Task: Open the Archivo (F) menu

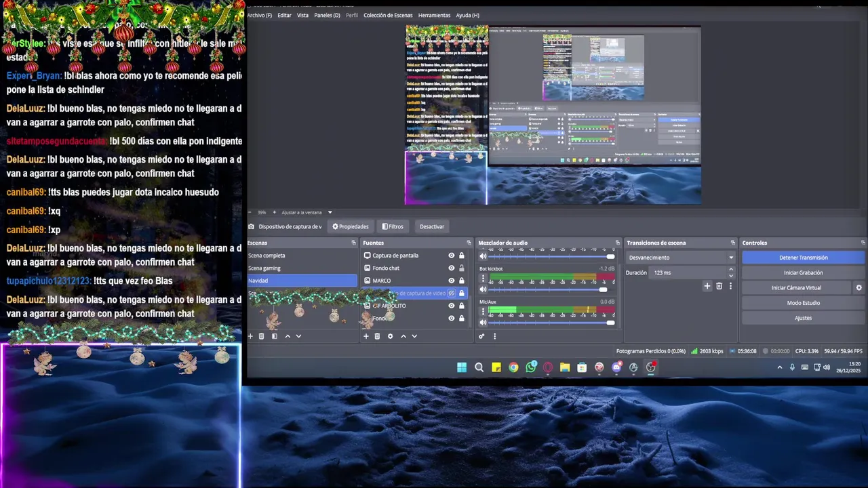Action: tap(260, 15)
